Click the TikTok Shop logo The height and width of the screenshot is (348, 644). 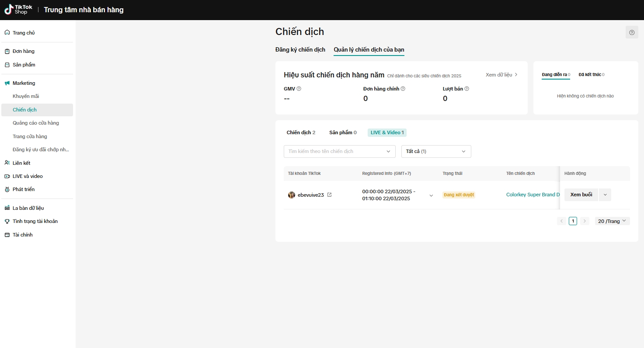18,10
